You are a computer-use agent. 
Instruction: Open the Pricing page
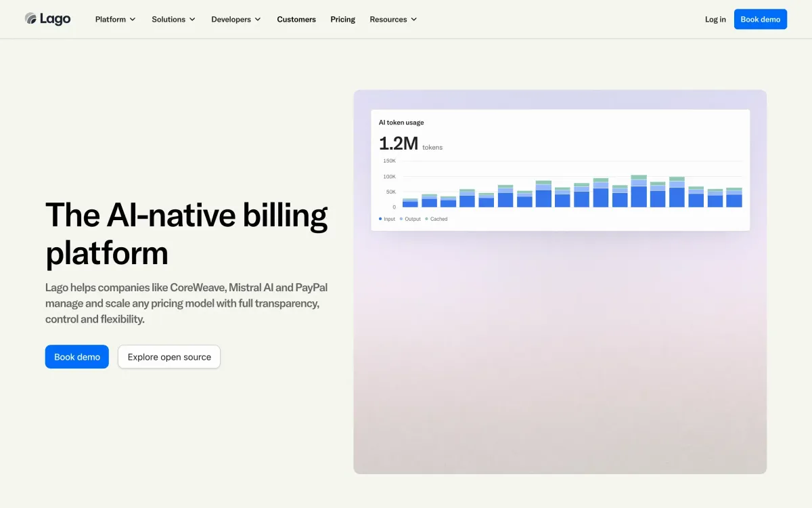(x=342, y=19)
